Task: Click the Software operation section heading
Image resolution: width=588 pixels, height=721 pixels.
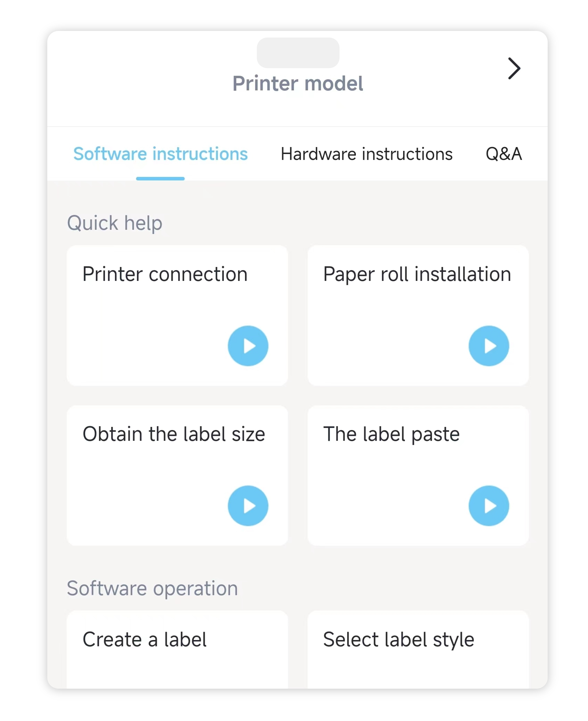Action: (x=152, y=588)
